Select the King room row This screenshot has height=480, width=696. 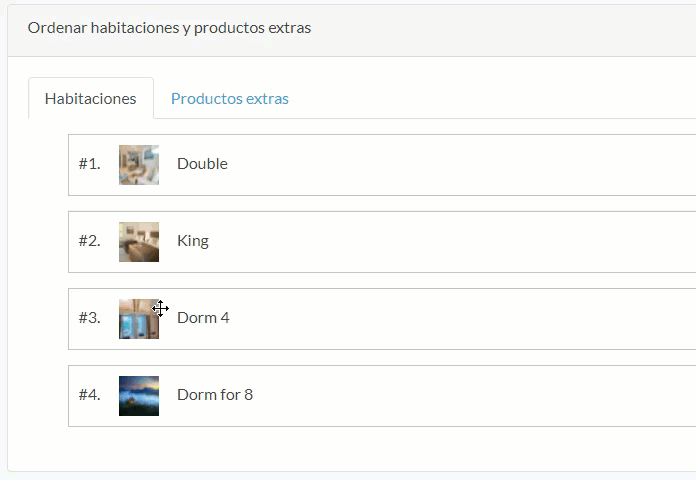pos(382,242)
